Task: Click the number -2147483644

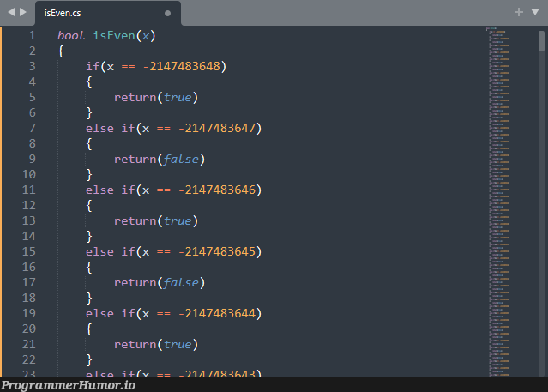Action: [x=217, y=313]
